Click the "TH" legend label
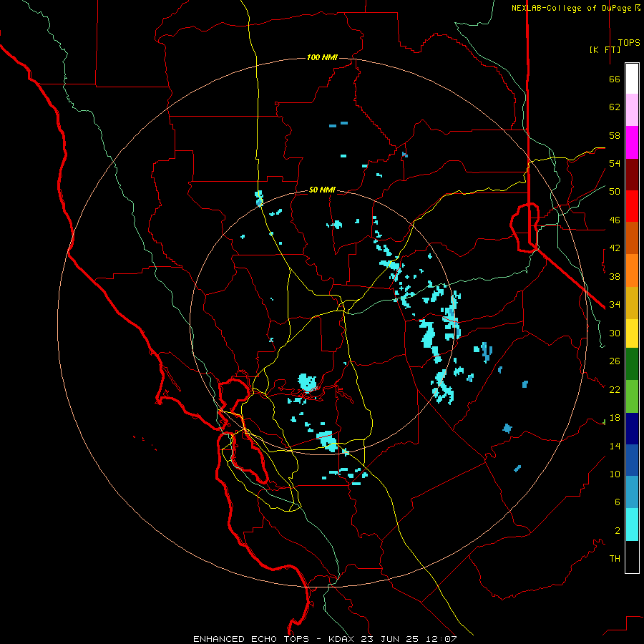The width and height of the screenshot is (644, 644). [x=615, y=559]
